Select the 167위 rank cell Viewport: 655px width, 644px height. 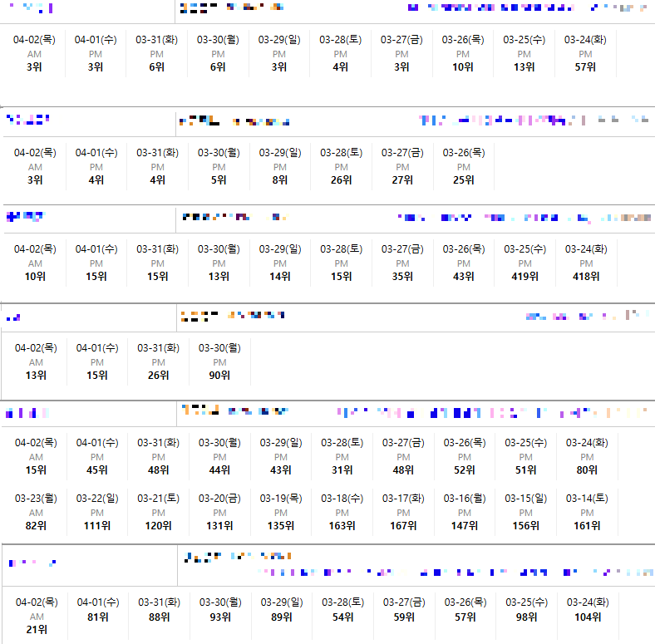tap(403, 526)
